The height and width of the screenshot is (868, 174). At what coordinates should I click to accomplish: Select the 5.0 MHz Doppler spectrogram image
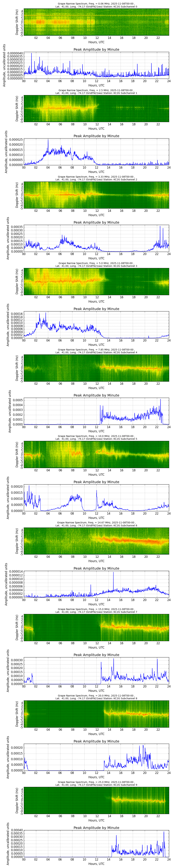[96, 281]
